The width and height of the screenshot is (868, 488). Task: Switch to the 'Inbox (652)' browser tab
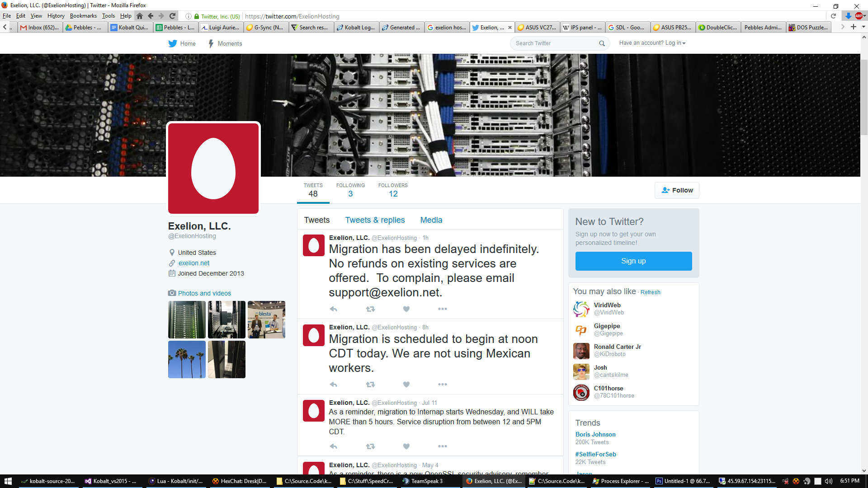click(x=40, y=27)
